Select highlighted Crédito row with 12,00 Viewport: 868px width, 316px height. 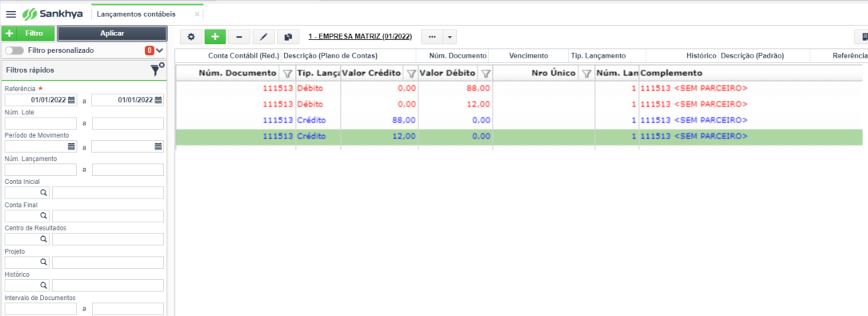[519, 136]
